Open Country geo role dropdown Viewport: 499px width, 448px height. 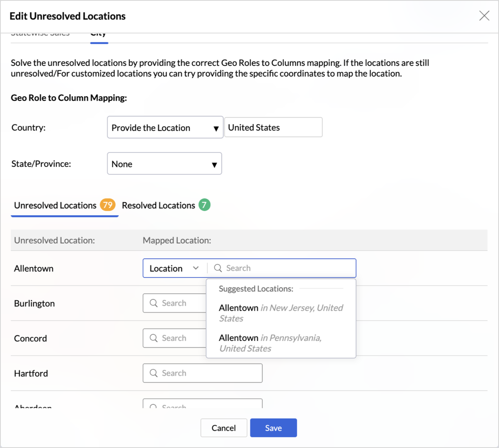coord(165,128)
